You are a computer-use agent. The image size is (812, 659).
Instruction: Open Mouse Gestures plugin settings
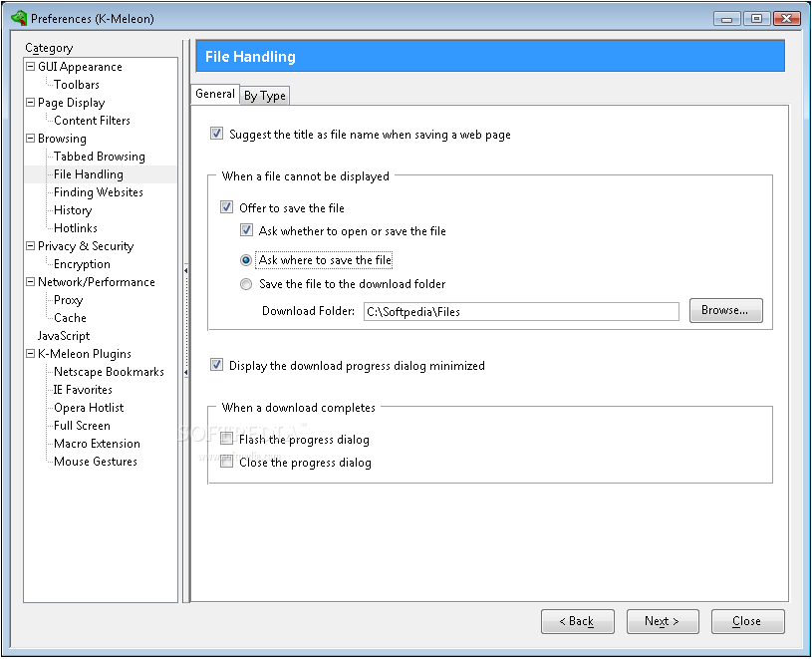pos(96,461)
